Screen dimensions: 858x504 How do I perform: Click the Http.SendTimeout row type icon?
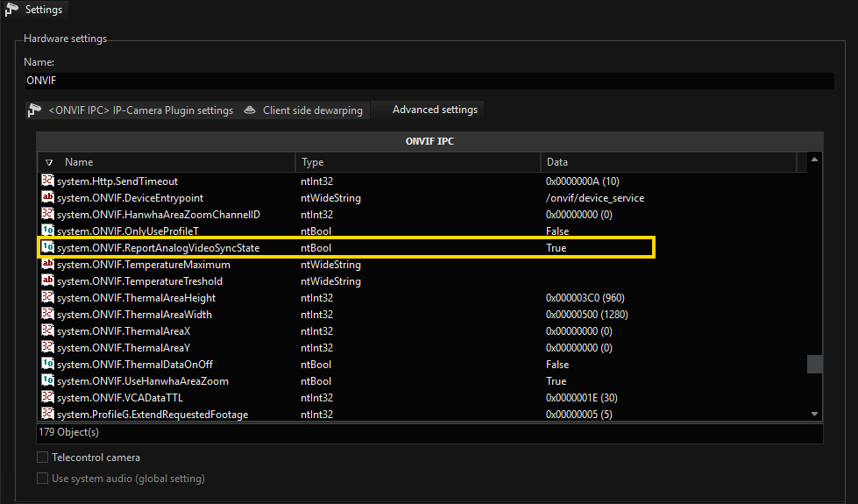tap(48, 181)
